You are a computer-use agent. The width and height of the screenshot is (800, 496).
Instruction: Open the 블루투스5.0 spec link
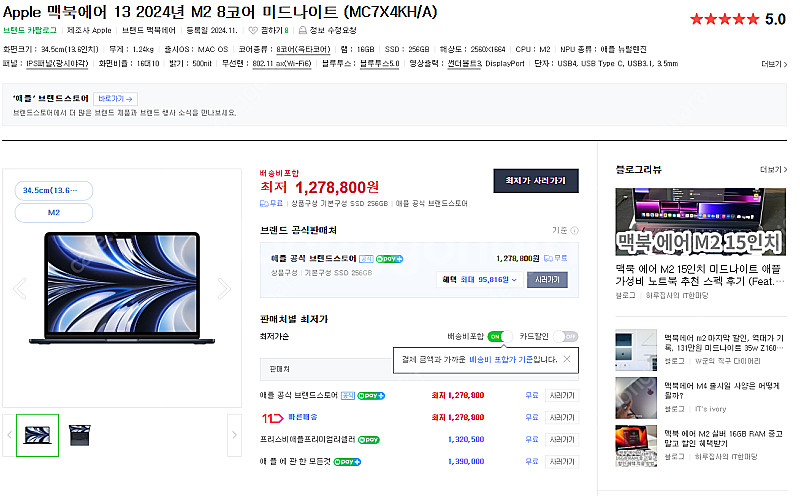[380, 64]
